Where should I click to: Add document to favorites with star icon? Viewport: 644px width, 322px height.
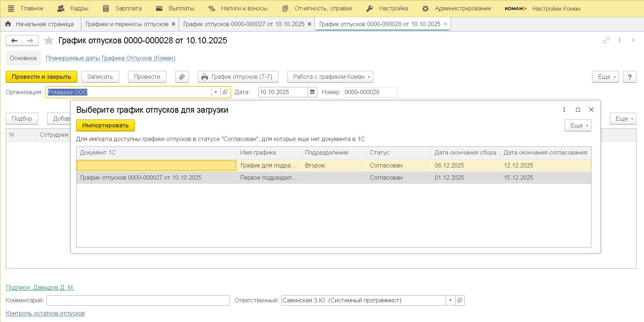point(49,41)
